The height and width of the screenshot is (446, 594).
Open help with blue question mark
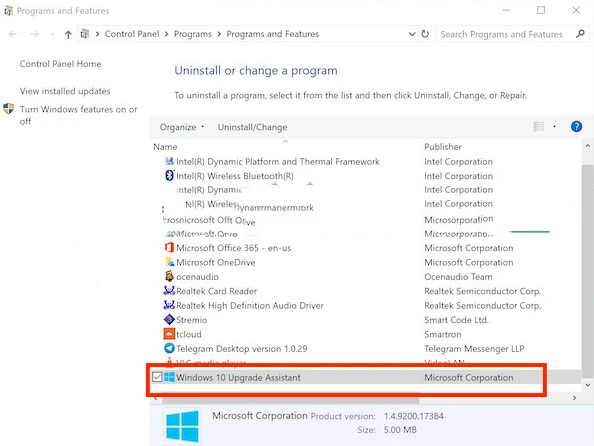(576, 127)
